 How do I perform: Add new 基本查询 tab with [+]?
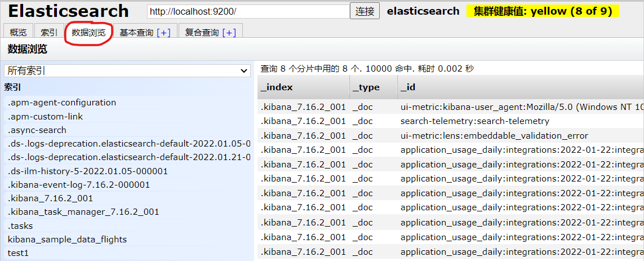click(x=163, y=33)
